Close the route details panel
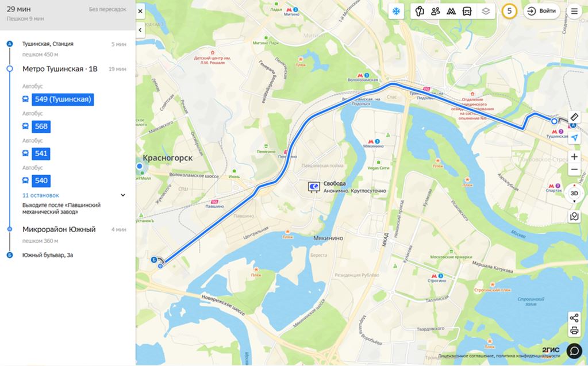This screenshot has height=366, width=588. coord(140,11)
